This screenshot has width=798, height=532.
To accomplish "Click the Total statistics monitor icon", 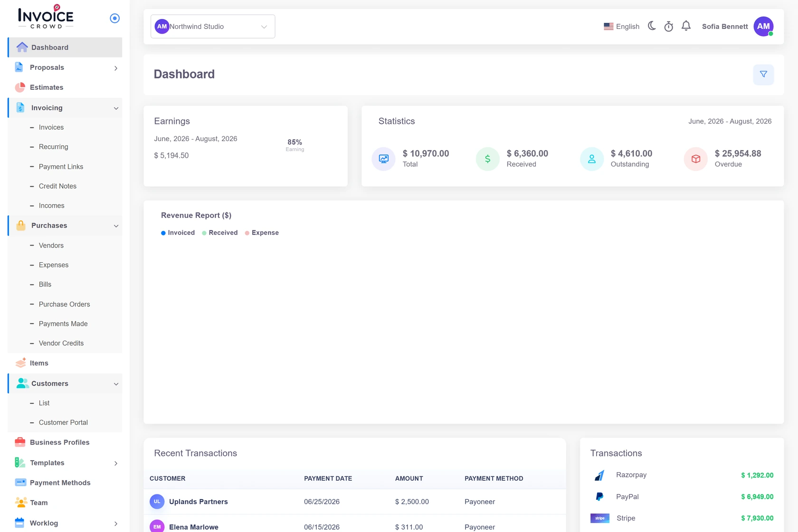I will (384, 159).
